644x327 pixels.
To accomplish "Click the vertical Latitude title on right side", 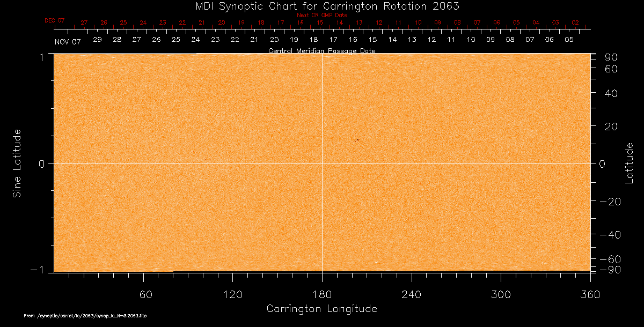I will (x=629, y=163).
